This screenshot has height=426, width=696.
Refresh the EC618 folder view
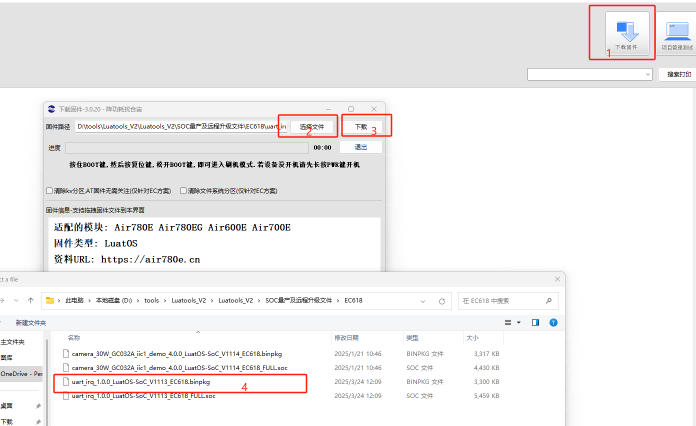tap(442, 301)
